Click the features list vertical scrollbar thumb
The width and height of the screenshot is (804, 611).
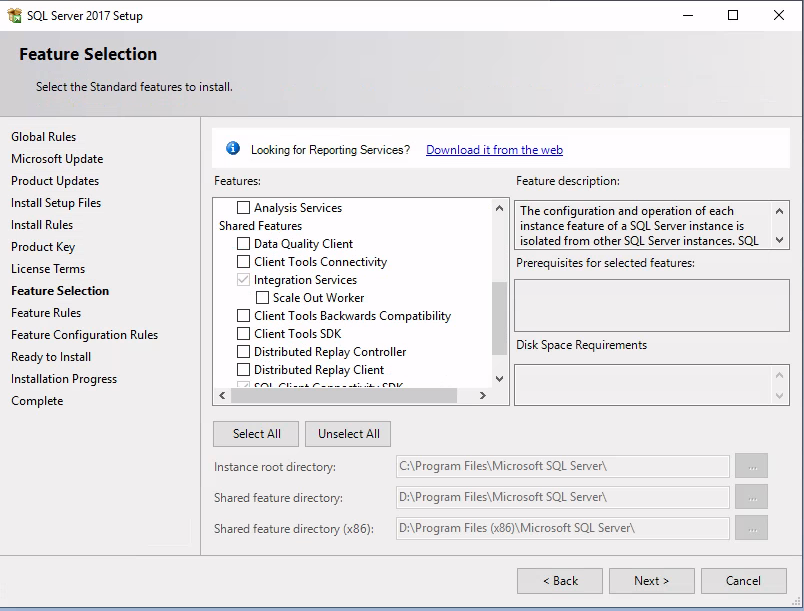point(499,318)
